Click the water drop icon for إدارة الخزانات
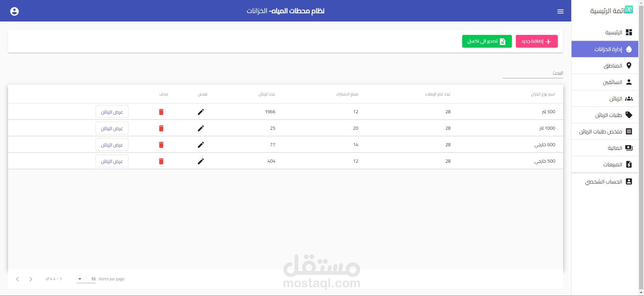 [x=629, y=49]
